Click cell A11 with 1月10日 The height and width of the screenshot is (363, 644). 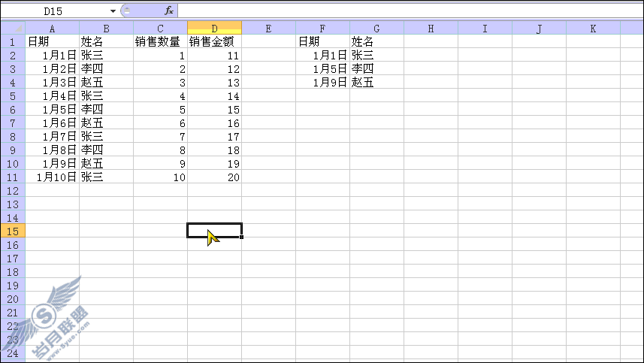[x=52, y=177]
